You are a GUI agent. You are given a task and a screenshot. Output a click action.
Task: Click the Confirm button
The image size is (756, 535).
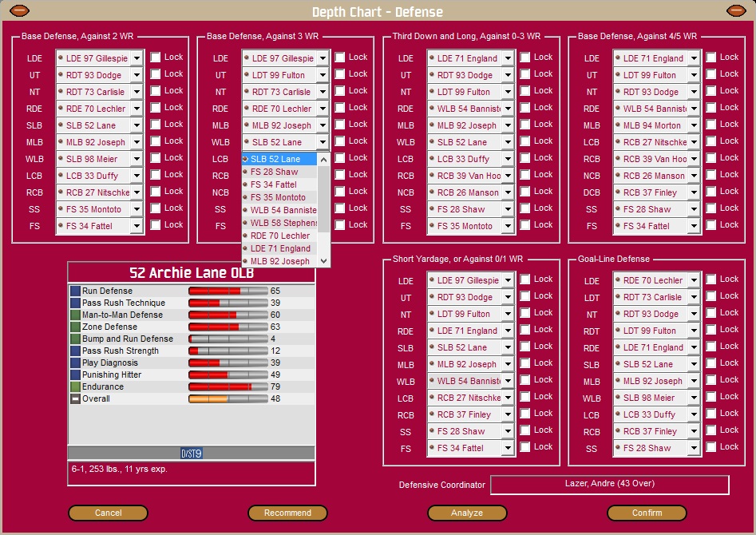click(x=647, y=513)
